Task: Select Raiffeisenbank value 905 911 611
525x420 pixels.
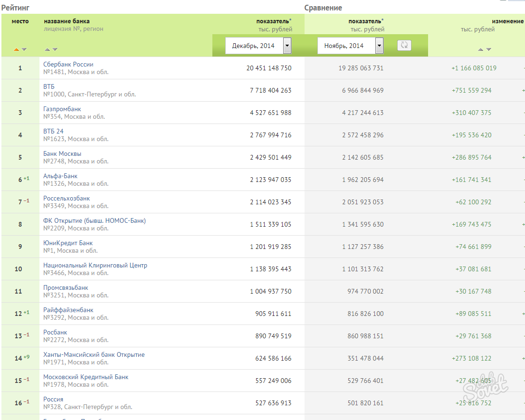Action: pos(273,314)
